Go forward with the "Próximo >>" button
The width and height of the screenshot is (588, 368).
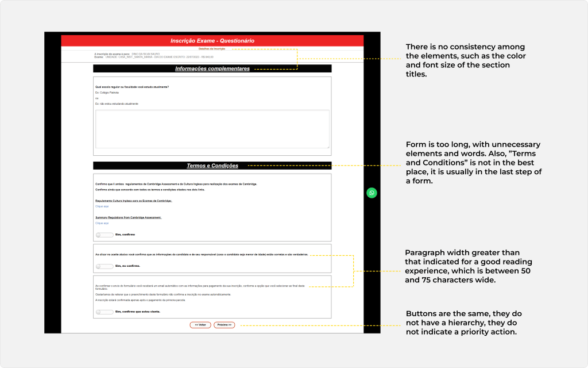[x=225, y=325]
